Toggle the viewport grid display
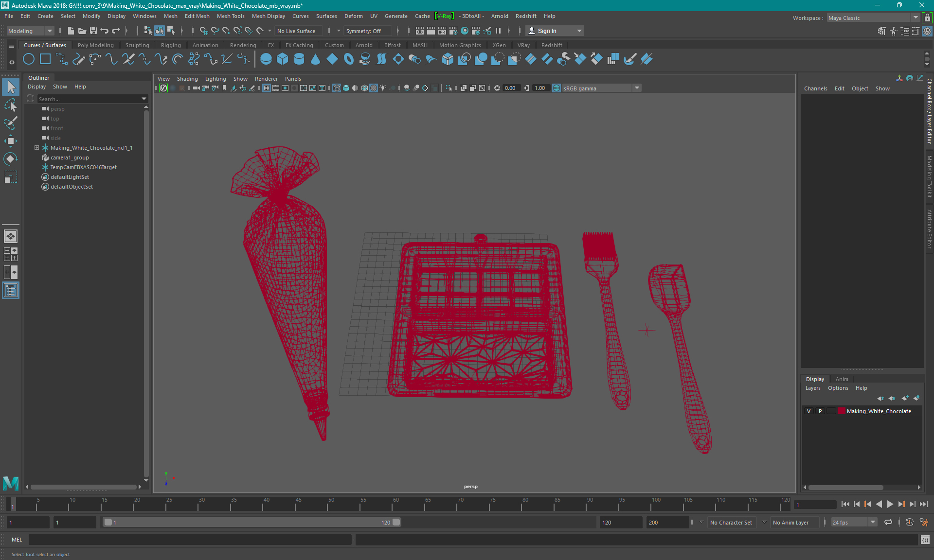Image resolution: width=934 pixels, height=560 pixels. (267, 88)
